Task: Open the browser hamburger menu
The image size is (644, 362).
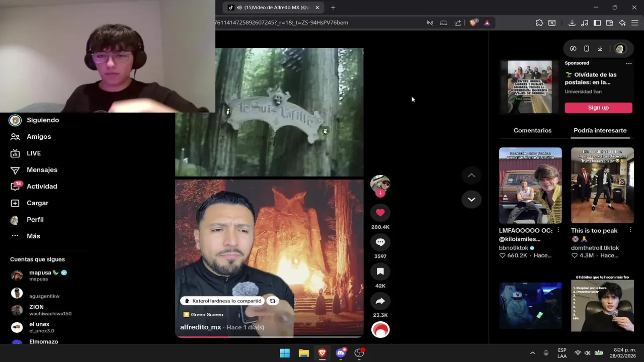Action: pos(635,23)
